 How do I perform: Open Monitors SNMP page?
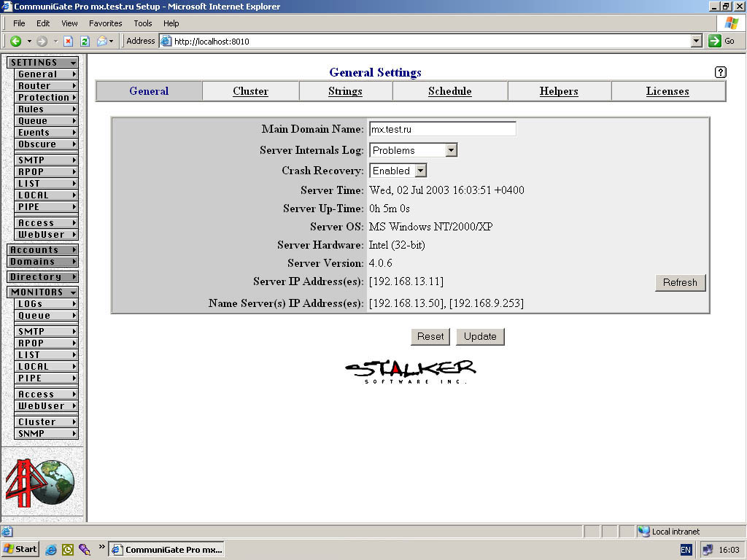coord(46,433)
